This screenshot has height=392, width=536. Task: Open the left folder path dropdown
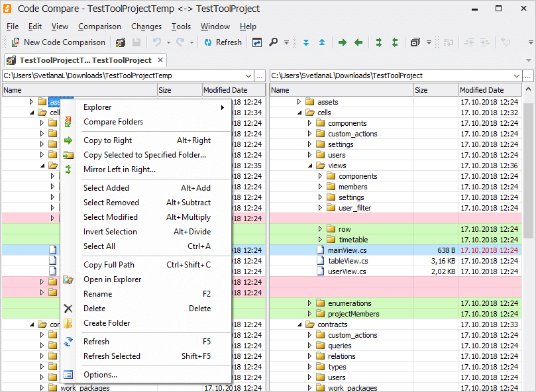point(248,75)
